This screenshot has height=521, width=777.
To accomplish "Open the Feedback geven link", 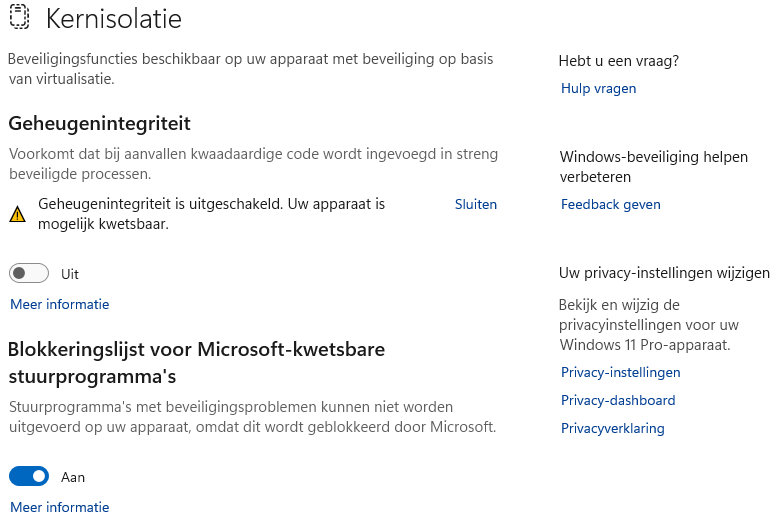I will coord(610,204).
